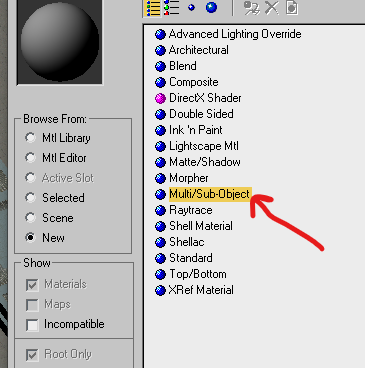
Task: Choose the Raytrace material entry
Action: pyautogui.click(x=191, y=210)
